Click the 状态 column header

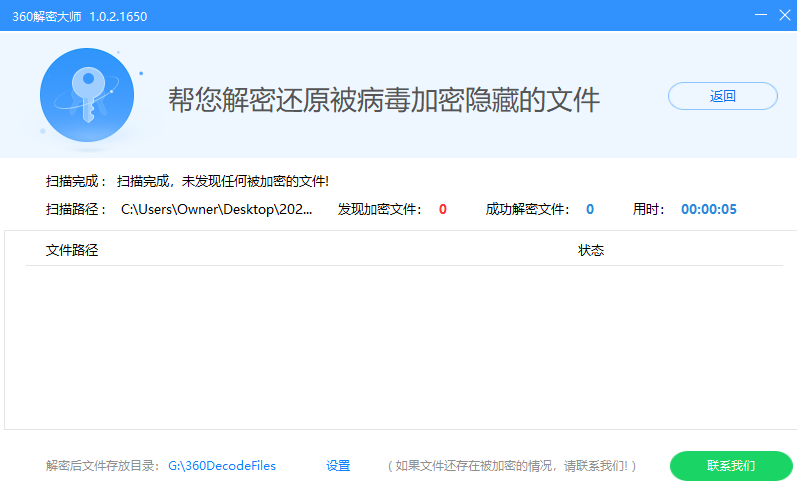click(x=591, y=250)
